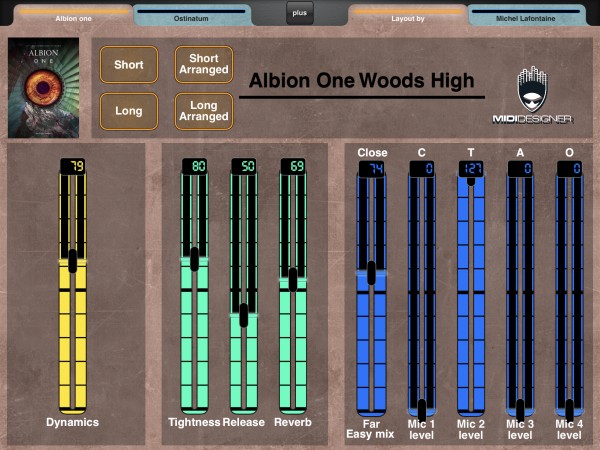Click the Mic 2 value display showing 127

[471, 169]
